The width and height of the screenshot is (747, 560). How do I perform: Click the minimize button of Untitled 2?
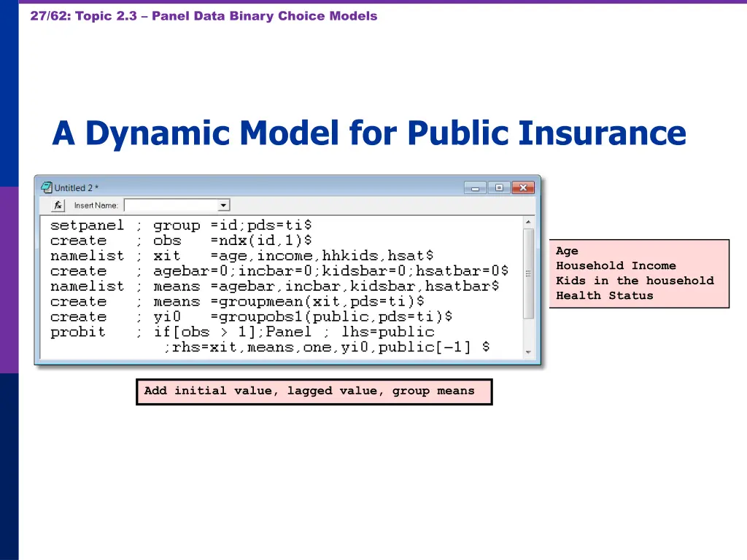tap(475, 187)
